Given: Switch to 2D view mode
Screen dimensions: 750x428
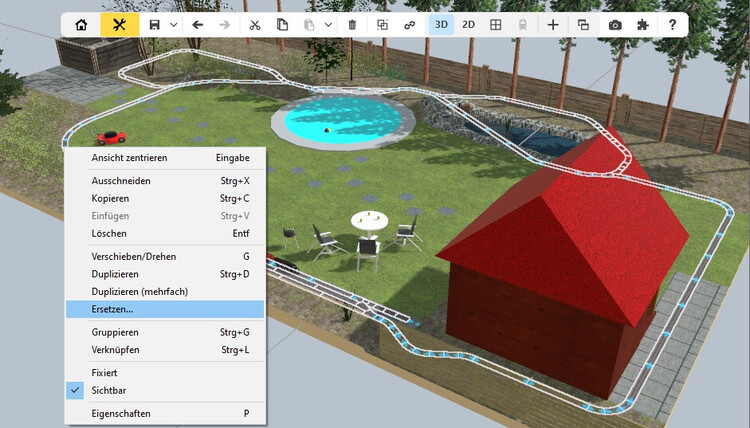Looking at the screenshot, I should 468,25.
